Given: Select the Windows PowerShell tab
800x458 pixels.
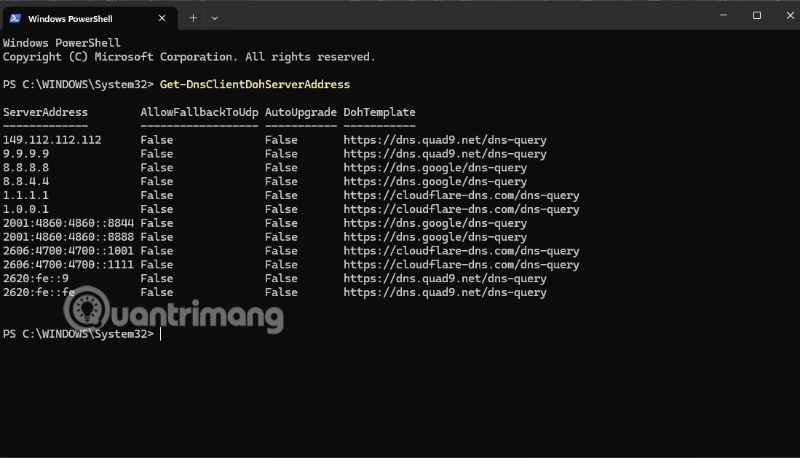Looking at the screenshot, I should point(89,18).
